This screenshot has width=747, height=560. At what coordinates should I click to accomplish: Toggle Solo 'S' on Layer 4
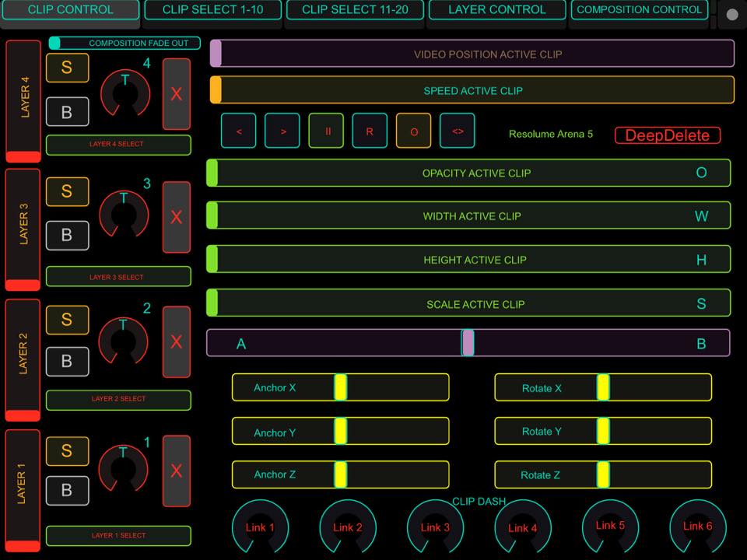(67, 68)
